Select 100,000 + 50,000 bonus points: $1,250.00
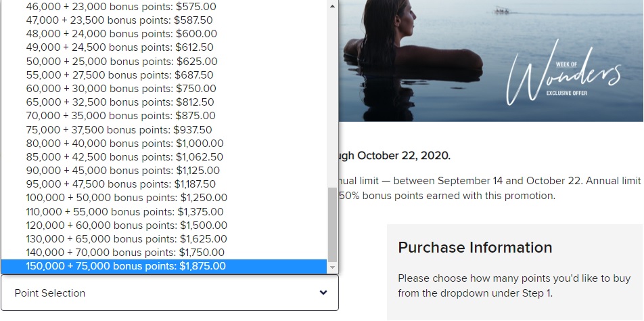 126,198
